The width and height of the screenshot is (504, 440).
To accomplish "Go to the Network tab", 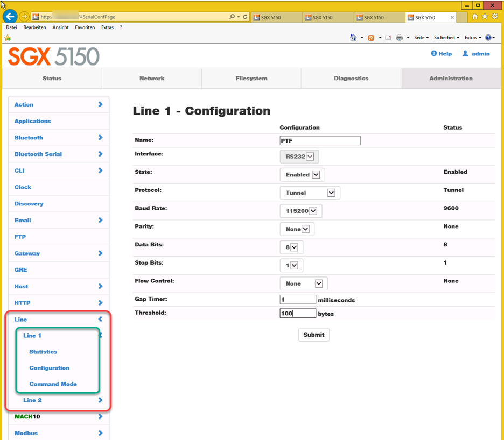I will (x=152, y=79).
